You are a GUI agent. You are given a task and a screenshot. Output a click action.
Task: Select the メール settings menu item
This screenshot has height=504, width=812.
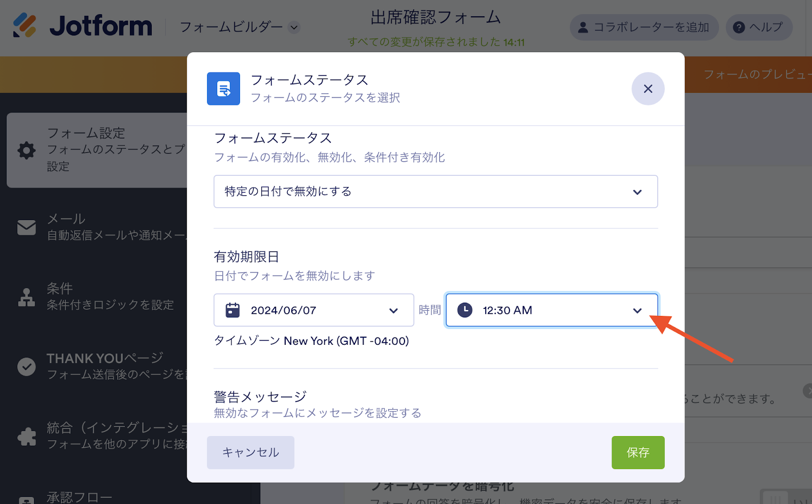[x=101, y=227]
